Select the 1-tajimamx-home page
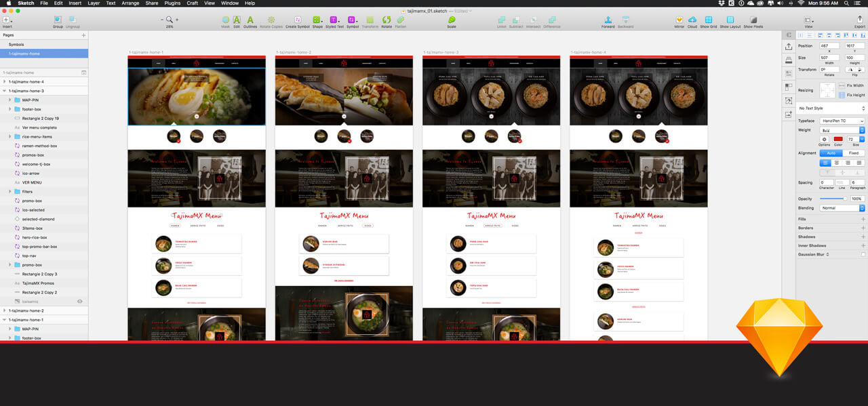The width and height of the screenshot is (868, 406). (x=44, y=54)
